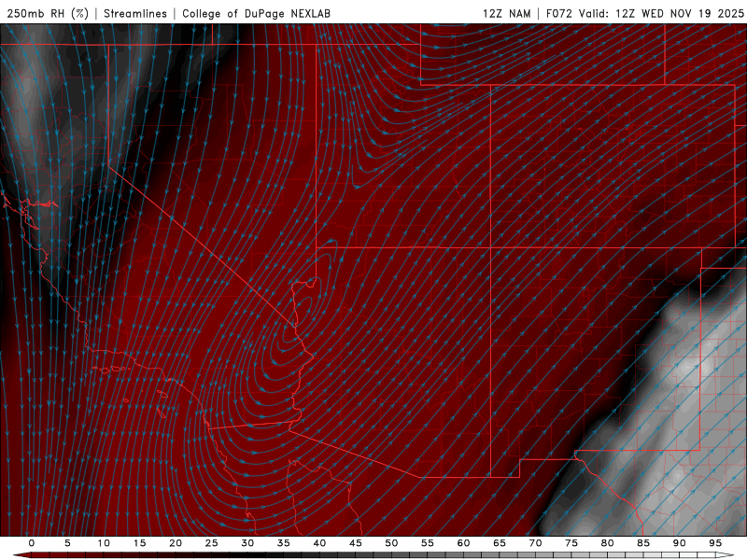This screenshot has width=747, height=560.
Task: Click the colorbar label '55'
Action: tap(428, 543)
